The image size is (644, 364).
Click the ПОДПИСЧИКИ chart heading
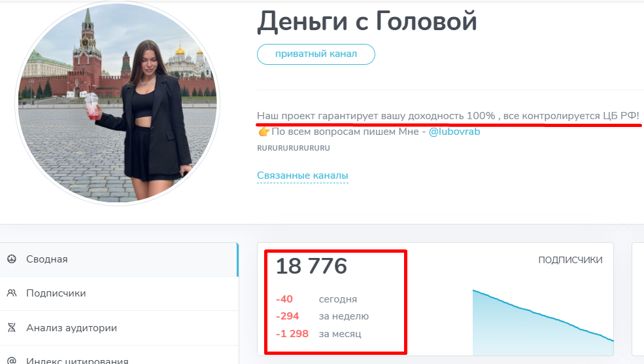pyautogui.click(x=570, y=260)
